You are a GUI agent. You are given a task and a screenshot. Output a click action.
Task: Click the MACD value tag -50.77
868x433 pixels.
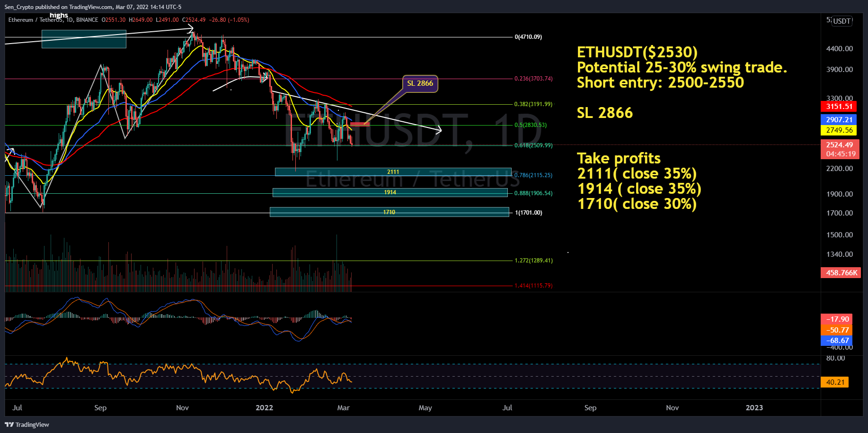point(836,330)
